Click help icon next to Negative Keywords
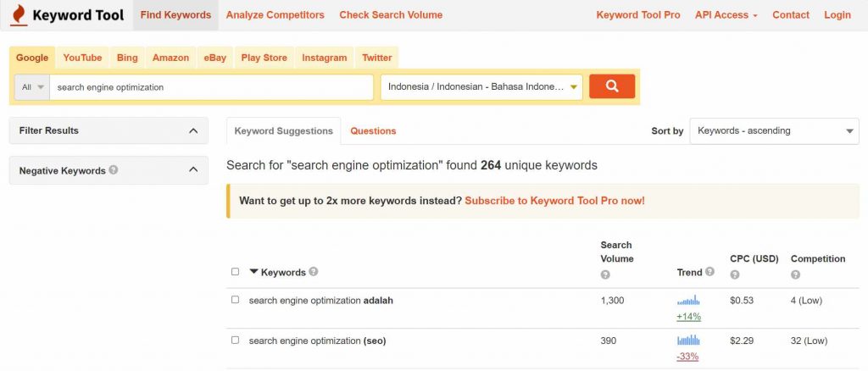The image size is (868, 371). pyautogui.click(x=114, y=169)
